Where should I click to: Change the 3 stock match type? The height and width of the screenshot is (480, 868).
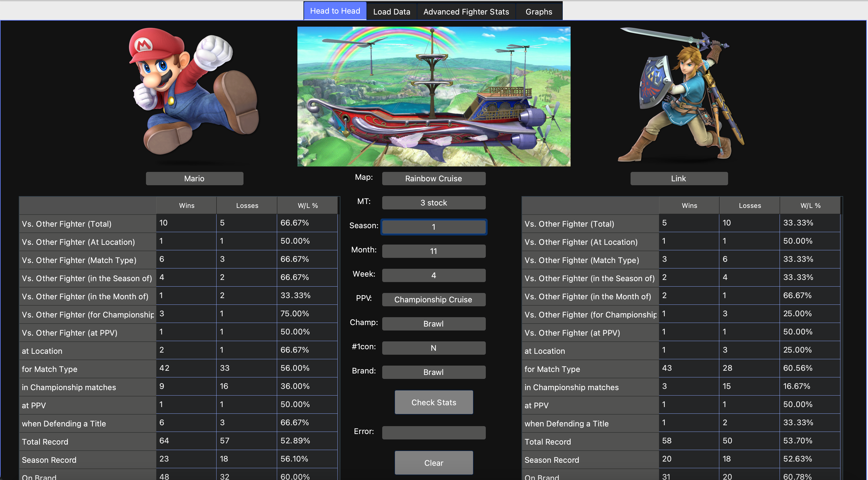[x=433, y=203]
